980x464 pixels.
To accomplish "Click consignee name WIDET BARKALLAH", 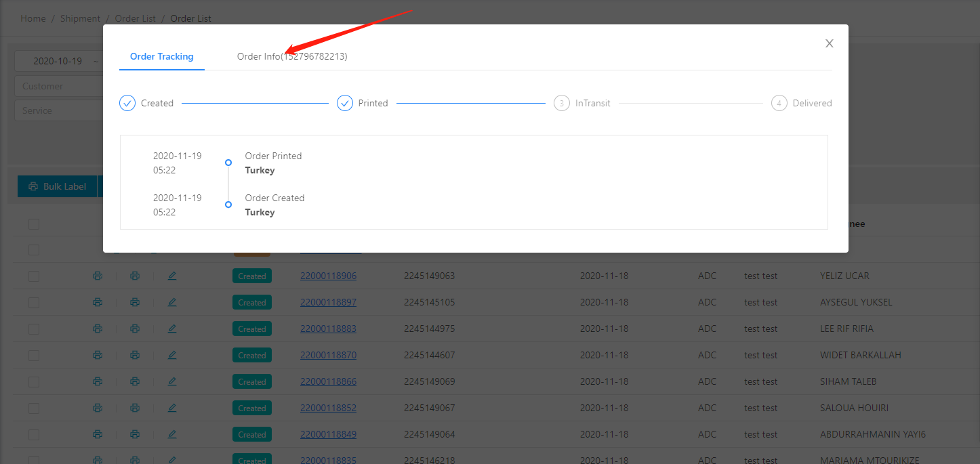I will pyautogui.click(x=861, y=355).
